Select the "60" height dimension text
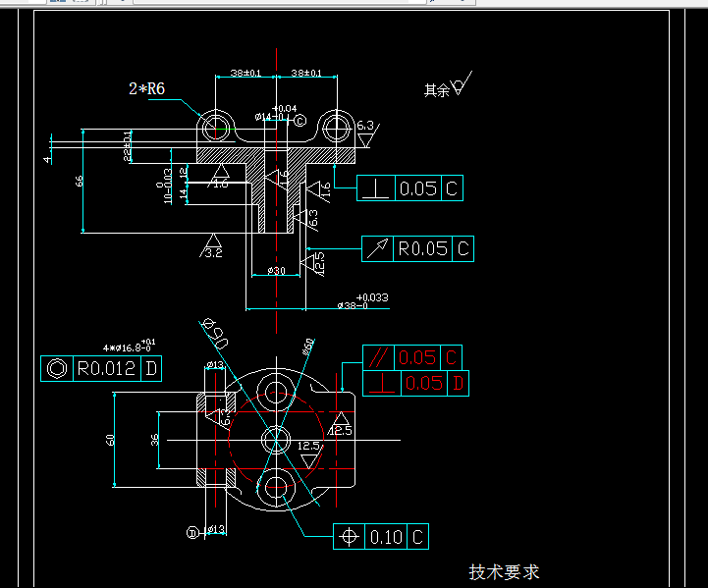Viewport: 708px width, 588px height. (x=110, y=440)
